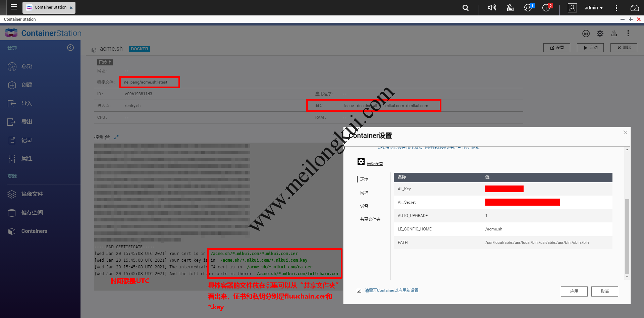Click the entry point /entry.sh value
The width and height of the screenshot is (644, 318).
pyautogui.click(x=132, y=106)
